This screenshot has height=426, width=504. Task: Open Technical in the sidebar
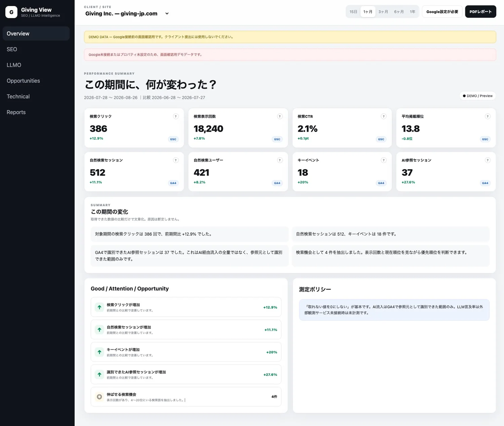36,96
